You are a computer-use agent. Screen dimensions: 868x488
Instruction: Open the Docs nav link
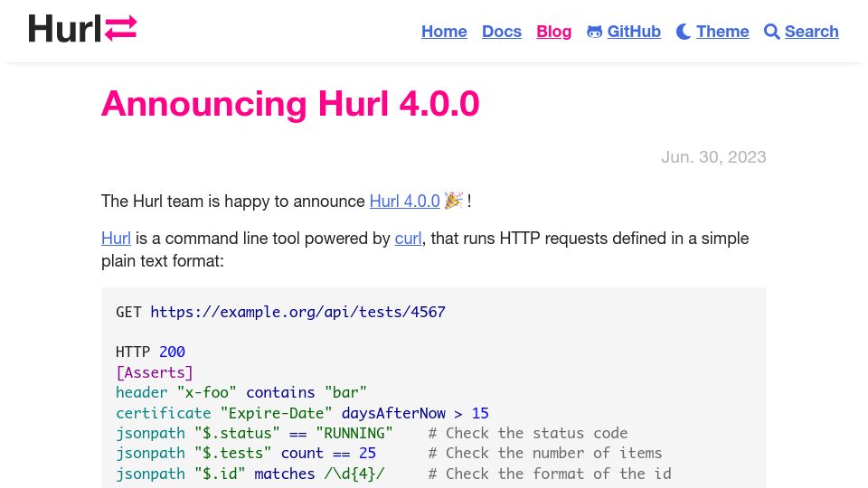coord(502,32)
